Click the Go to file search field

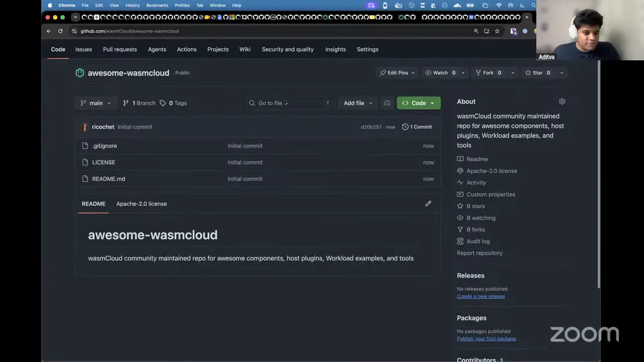click(x=290, y=103)
